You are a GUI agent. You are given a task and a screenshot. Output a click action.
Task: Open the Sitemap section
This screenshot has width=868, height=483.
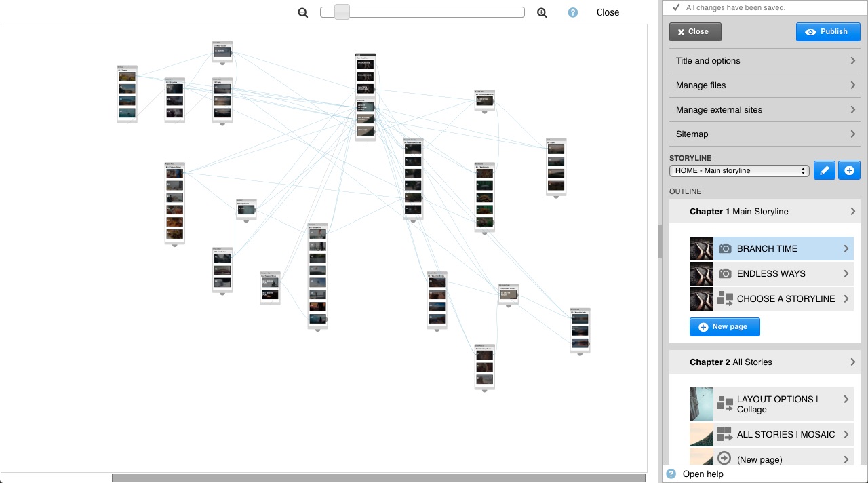764,134
